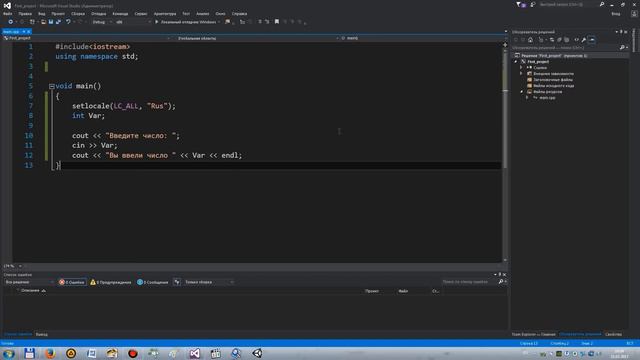Open the Сборка menu

(78, 13)
